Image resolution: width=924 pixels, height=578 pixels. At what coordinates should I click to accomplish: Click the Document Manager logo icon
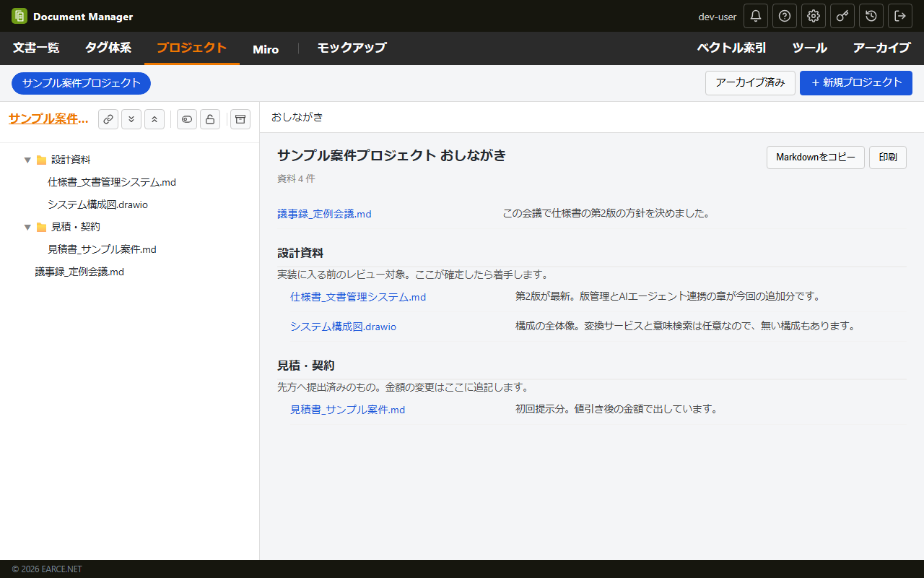(x=19, y=16)
